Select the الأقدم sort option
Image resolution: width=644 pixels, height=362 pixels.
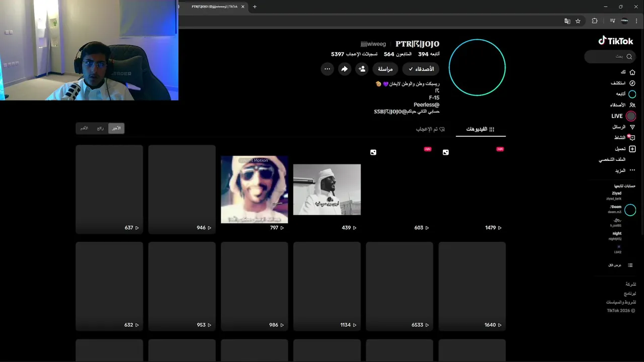point(85,128)
